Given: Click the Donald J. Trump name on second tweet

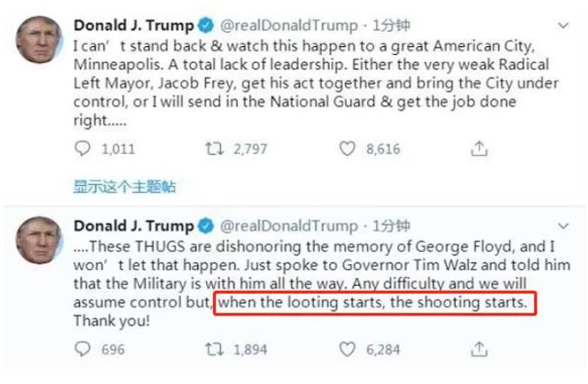Looking at the screenshot, I should pos(134,226).
